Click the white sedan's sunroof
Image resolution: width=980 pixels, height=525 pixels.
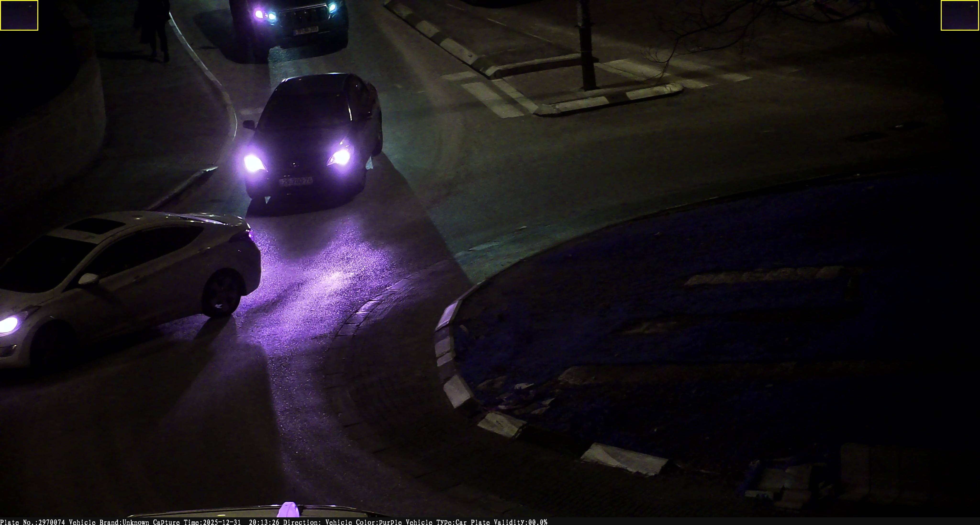click(94, 226)
